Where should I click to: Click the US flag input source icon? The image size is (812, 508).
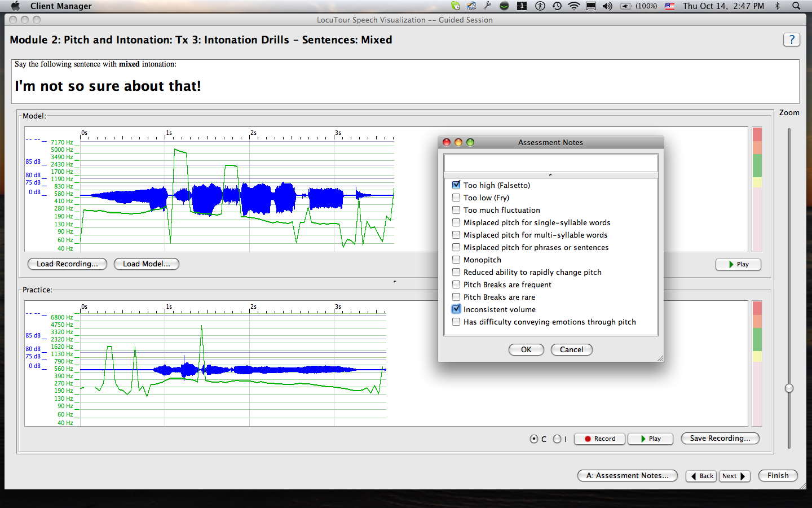point(670,6)
